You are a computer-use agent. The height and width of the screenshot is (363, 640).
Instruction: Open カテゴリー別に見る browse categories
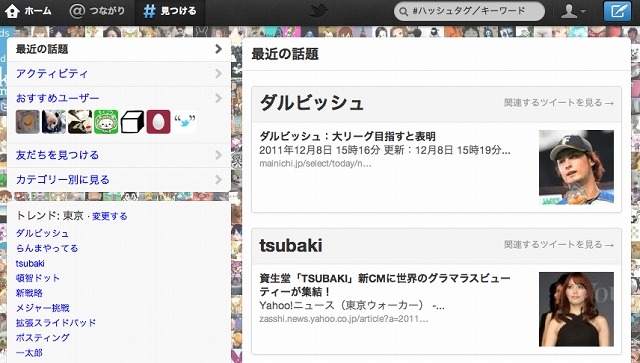(119, 180)
